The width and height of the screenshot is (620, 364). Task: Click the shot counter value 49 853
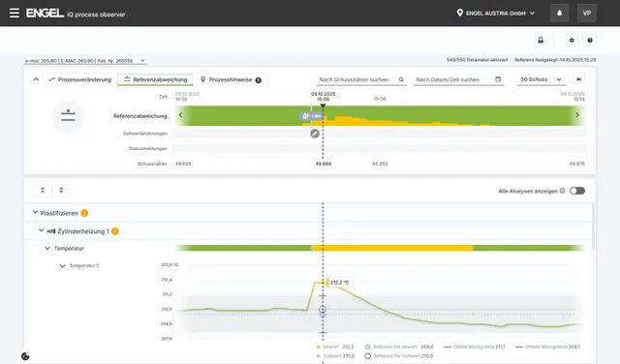click(380, 164)
